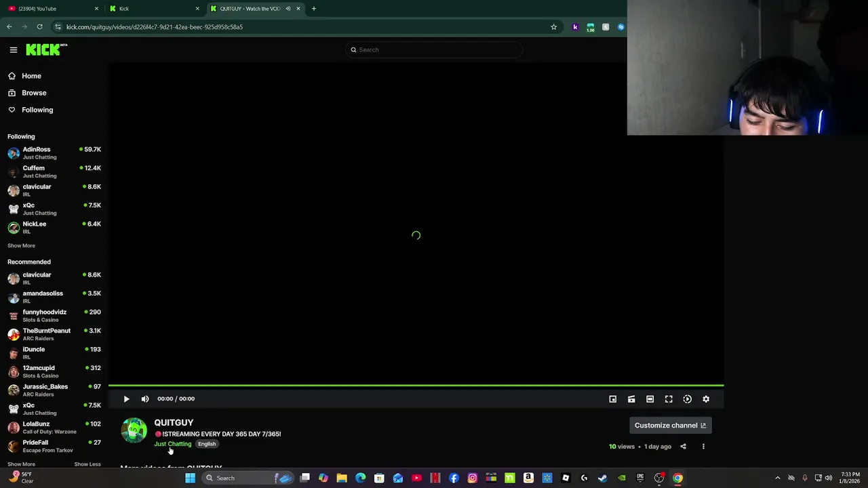Open TheBurntPeanut in Recommended list

click(54, 334)
